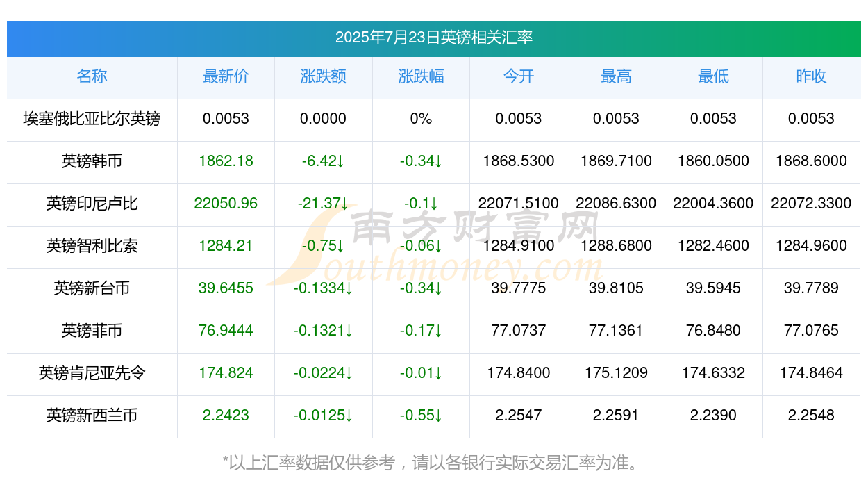This screenshot has width=868, height=485.
Task: Click change amount -6.42↓
Action: click(323, 161)
